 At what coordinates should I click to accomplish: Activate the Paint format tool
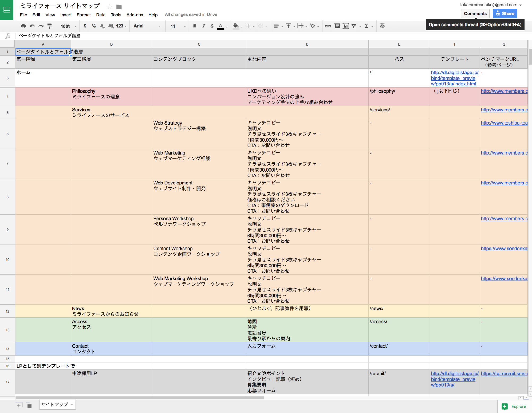point(50,26)
